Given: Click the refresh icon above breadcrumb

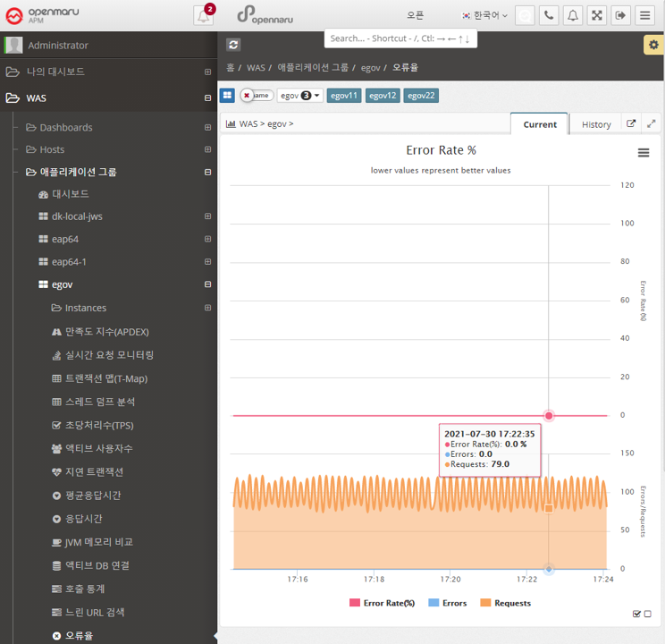Looking at the screenshot, I should tap(233, 45).
